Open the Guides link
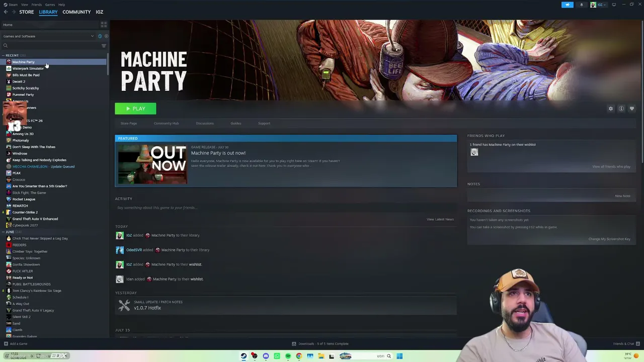Image resolution: width=644 pixels, height=362 pixels. pos(236,123)
